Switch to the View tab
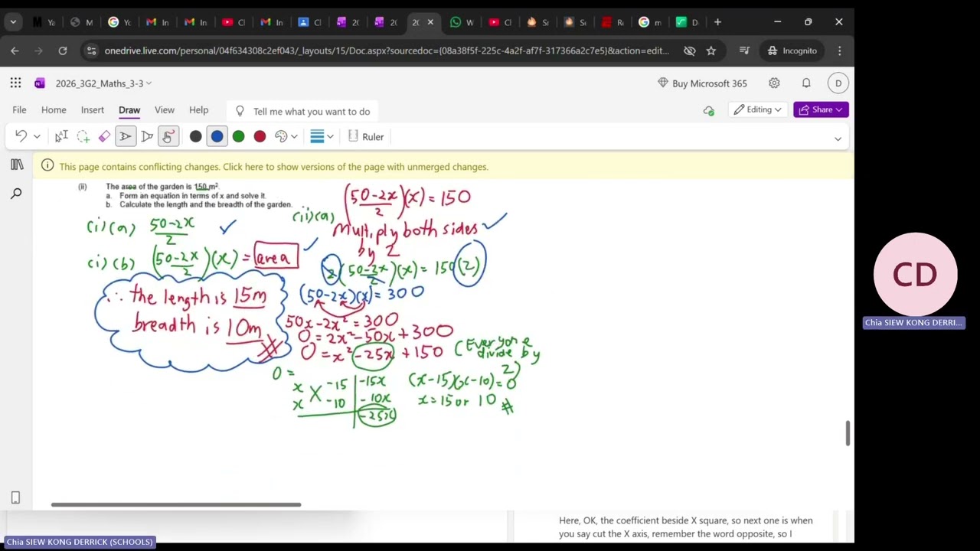Screen dimensions: 980x551 [x=165, y=110]
